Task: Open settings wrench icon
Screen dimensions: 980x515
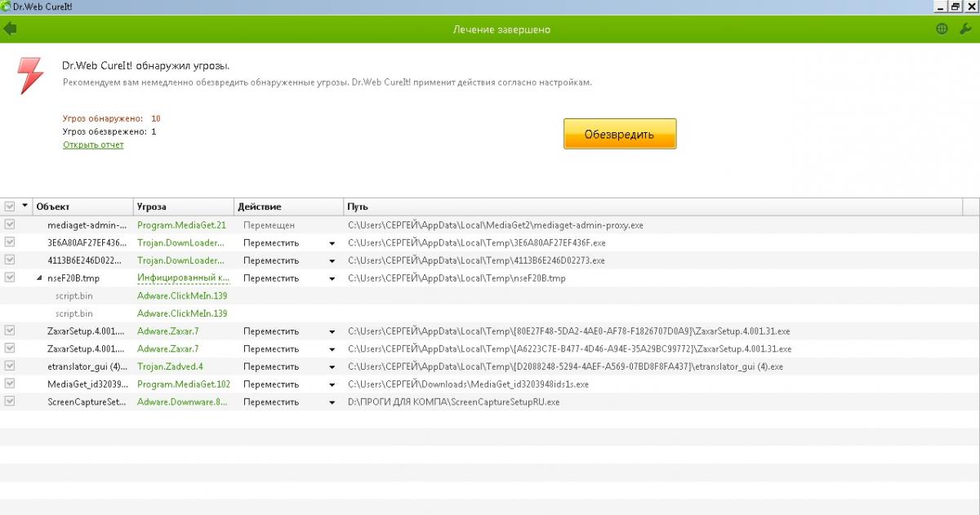Action: 965,29
